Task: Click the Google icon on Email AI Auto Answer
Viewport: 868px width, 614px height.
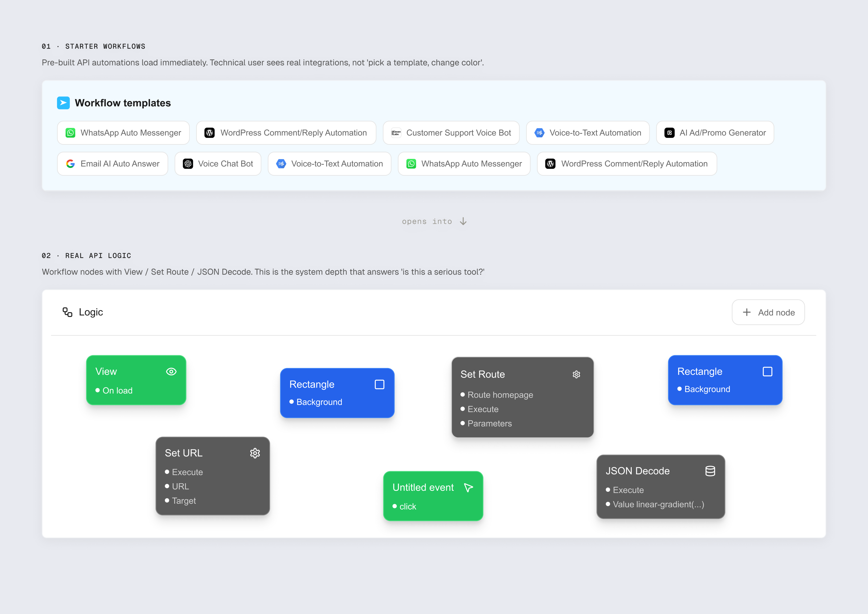Action: point(70,164)
